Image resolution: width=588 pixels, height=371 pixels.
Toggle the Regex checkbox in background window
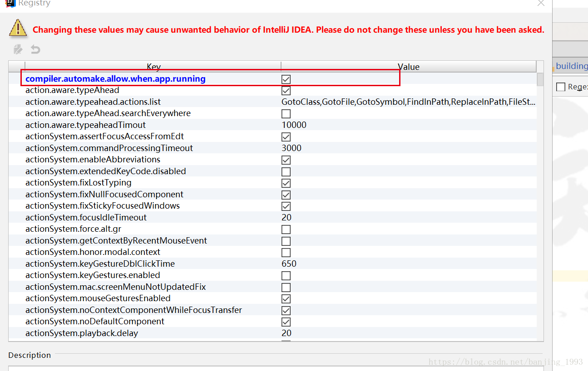coord(561,87)
